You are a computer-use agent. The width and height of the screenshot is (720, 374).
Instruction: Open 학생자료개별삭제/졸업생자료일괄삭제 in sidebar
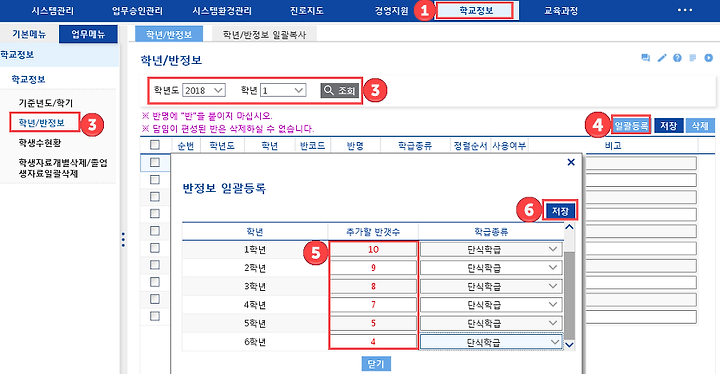coord(63,168)
